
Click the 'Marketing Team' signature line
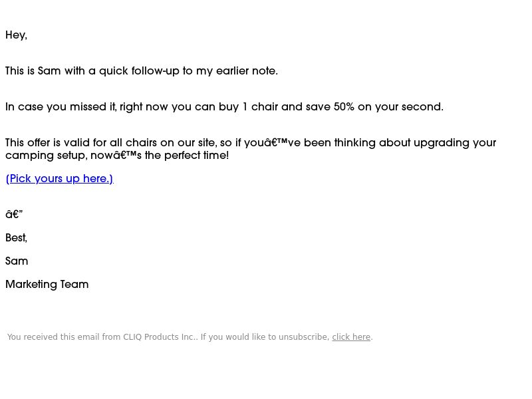click(x=47, y=285)
